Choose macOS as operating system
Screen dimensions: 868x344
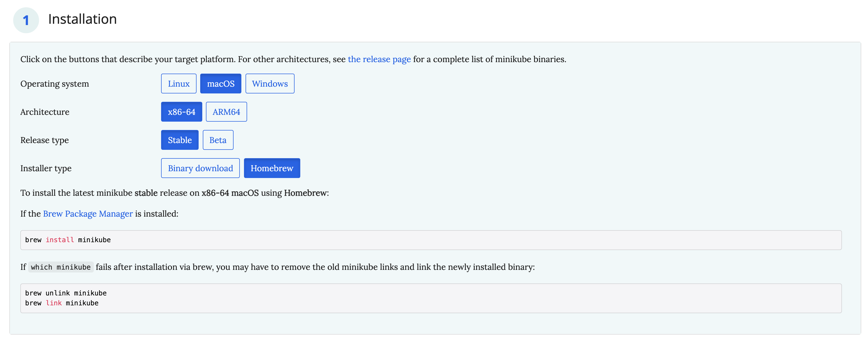coord(220,84)
